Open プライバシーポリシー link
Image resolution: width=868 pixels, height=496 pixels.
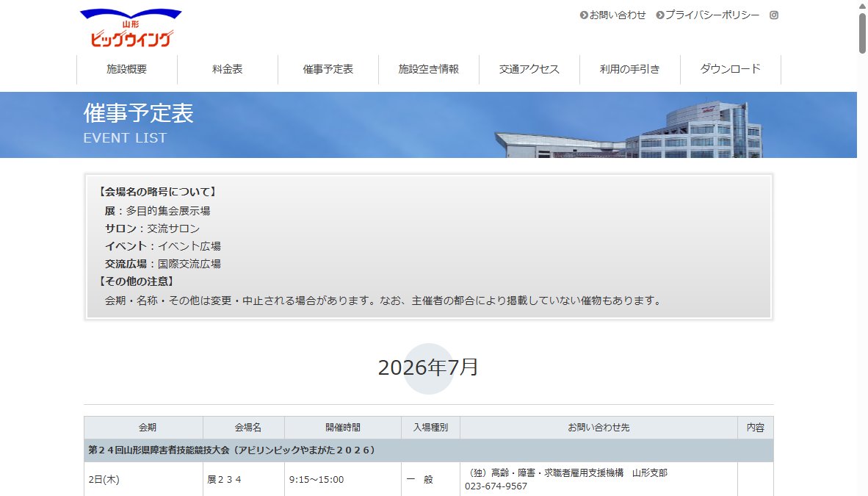pyautogui.click(x=707, y=15)
